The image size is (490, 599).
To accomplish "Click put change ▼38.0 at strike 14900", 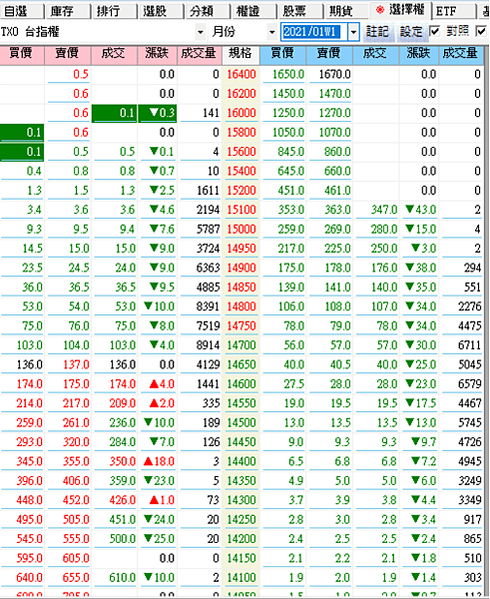I will coord(421,268).
